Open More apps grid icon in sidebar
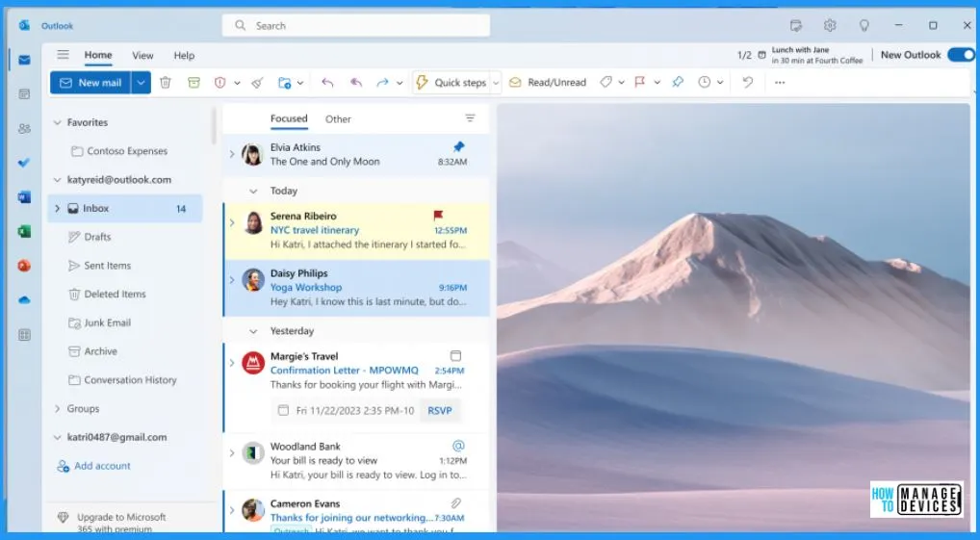 (24, 335)
